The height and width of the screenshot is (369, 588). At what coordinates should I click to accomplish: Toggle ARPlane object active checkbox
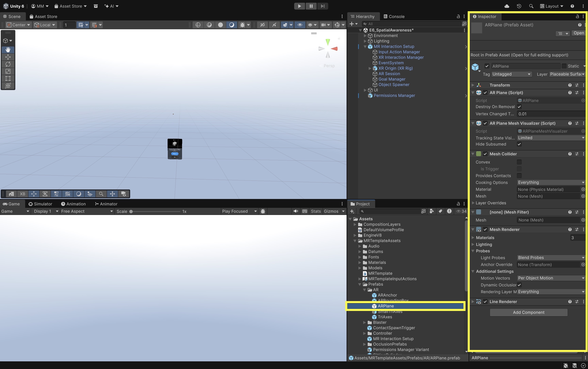coord(487,66)
